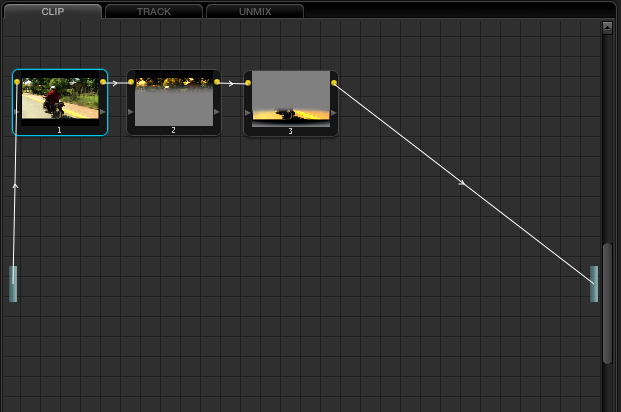Click the source input bar on left edge
This screenshot has height=412, width=621.
coord(13,283)
